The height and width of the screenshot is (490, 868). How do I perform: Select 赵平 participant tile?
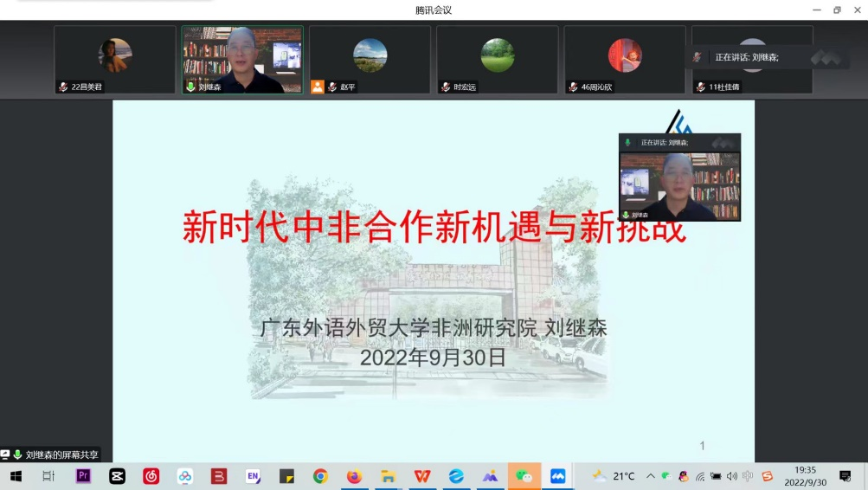pos(370,59)
